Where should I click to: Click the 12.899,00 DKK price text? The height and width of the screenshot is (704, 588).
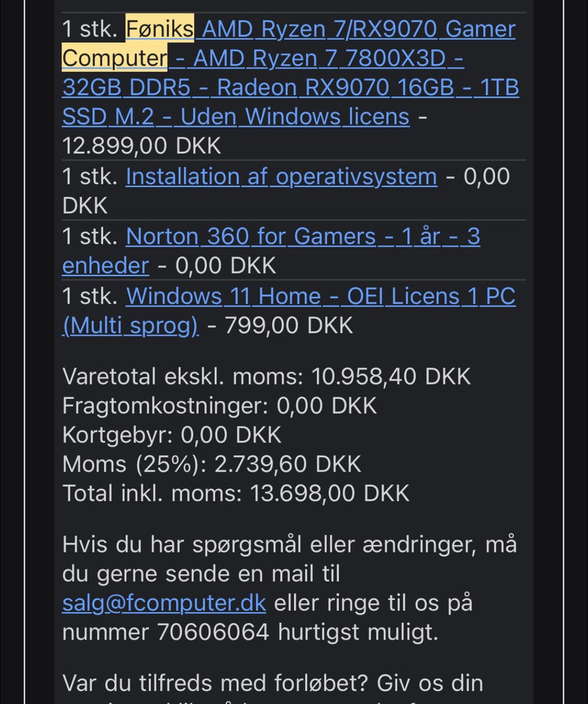(x=141, y=146)
